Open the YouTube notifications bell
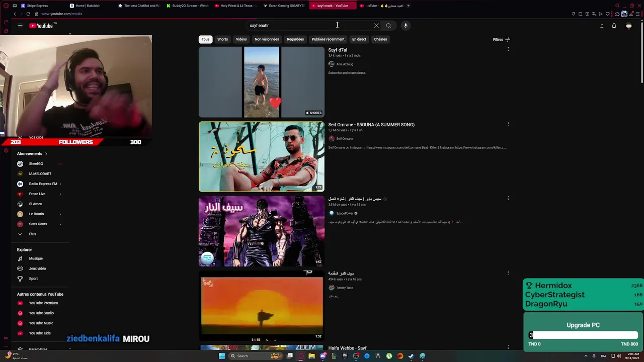The image size is (644, 362). point(614,26)
